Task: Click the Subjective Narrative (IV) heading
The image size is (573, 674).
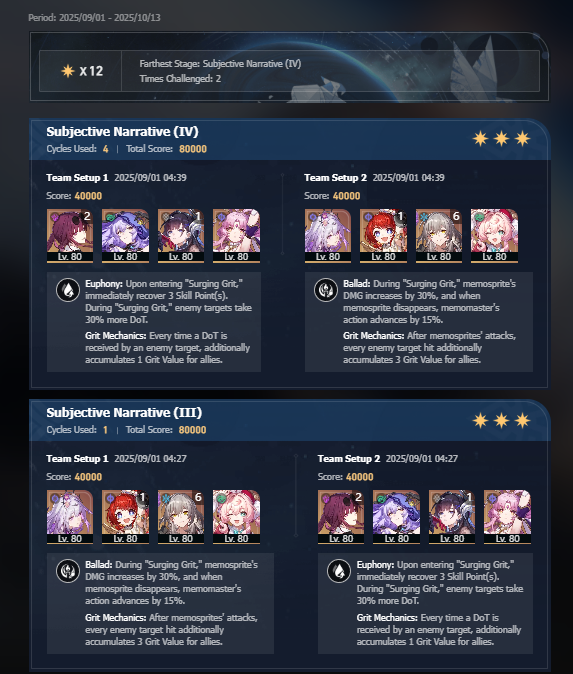Action: coord(123,132)
